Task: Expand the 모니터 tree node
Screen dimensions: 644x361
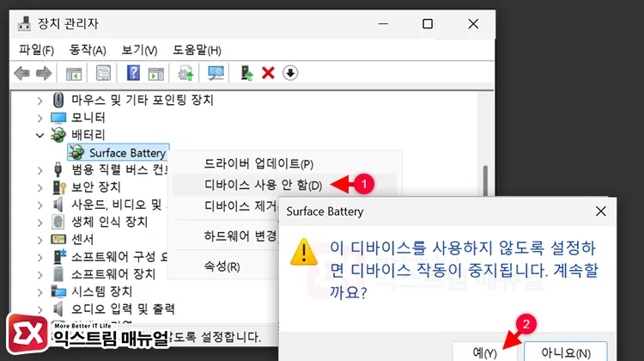Action: tap(39, 119)
